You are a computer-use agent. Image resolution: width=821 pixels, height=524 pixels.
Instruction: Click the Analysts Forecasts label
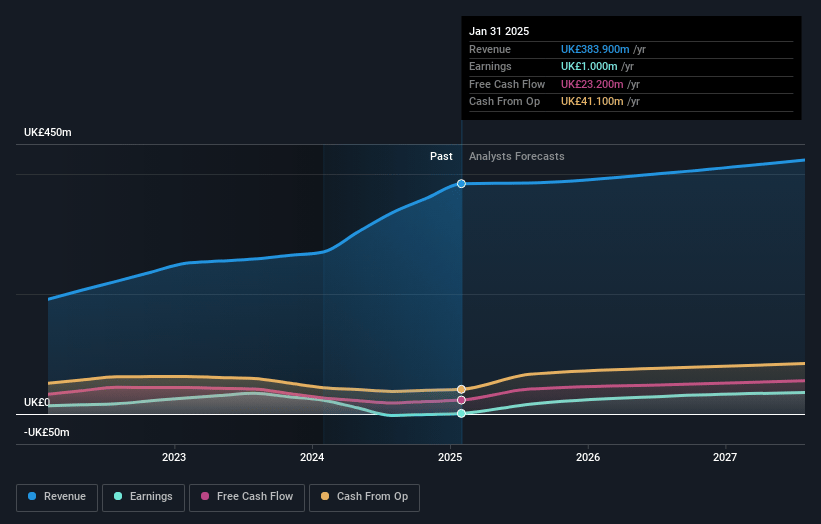point(517,156)
